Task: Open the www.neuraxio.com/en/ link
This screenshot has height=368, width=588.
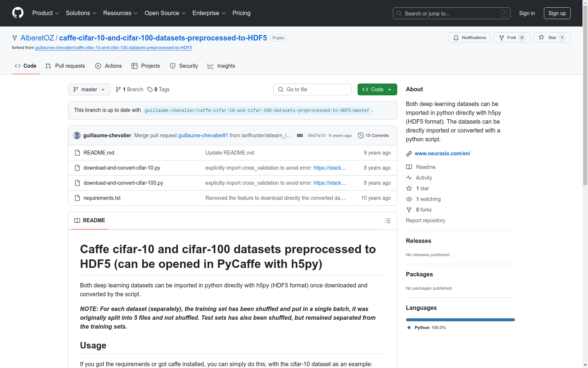Action: 442,153
